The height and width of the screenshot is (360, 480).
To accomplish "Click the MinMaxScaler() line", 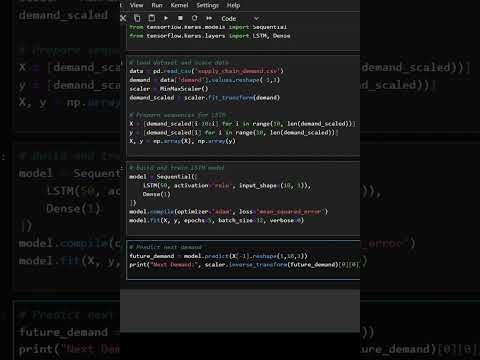I will coord(169,89).
